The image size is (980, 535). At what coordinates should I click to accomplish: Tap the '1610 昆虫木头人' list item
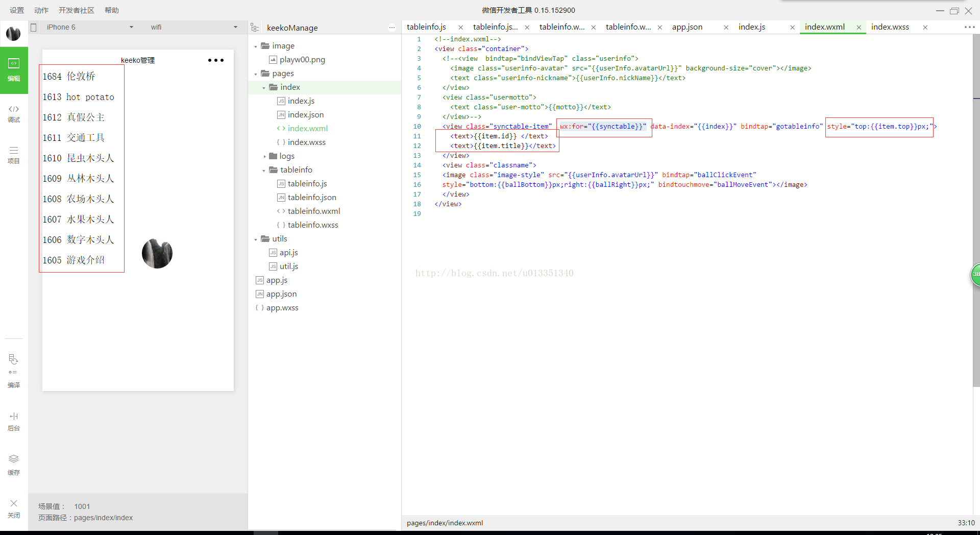click(79, 158)
